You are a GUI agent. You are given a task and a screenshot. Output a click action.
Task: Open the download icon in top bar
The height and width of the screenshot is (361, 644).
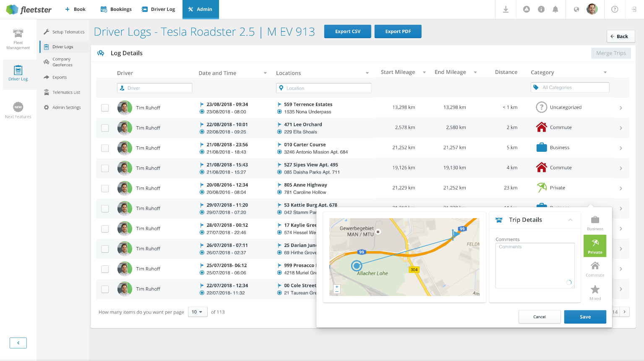[506, 9]
